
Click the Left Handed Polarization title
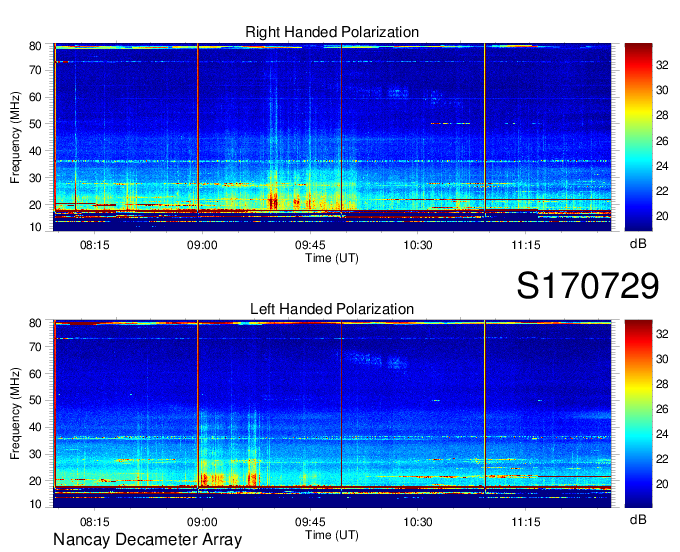332,309
